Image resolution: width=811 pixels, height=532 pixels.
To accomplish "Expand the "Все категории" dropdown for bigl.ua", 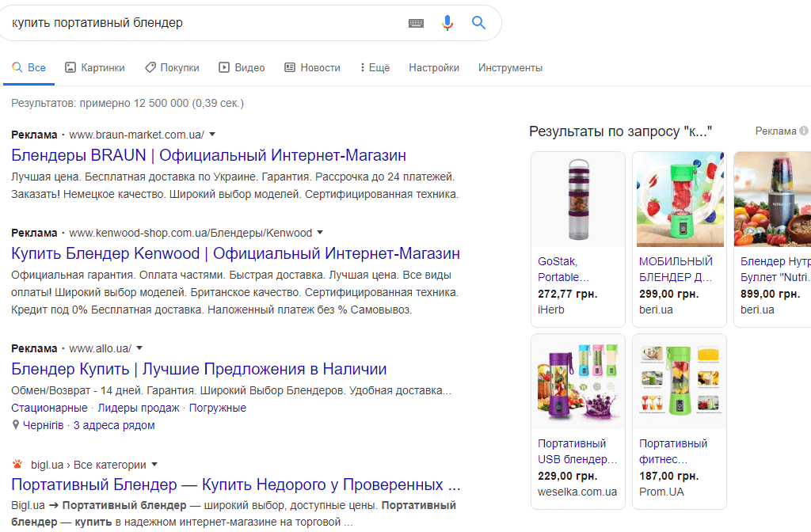I will click(155, 464).
